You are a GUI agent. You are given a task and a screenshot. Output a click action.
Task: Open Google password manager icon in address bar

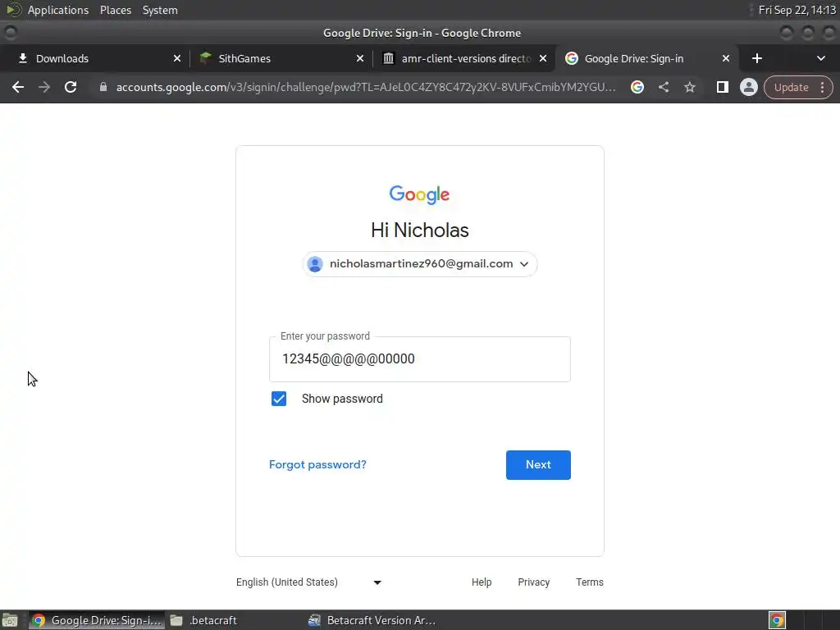tap(637, 87)
